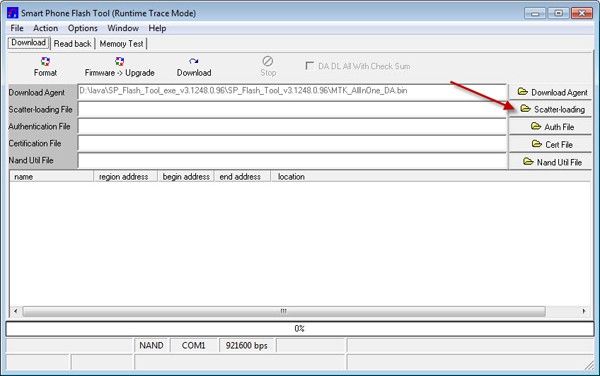Open the Window menu
Image resolution: width=600 pixels, height=376 pixels.
[x=123, y=28]
